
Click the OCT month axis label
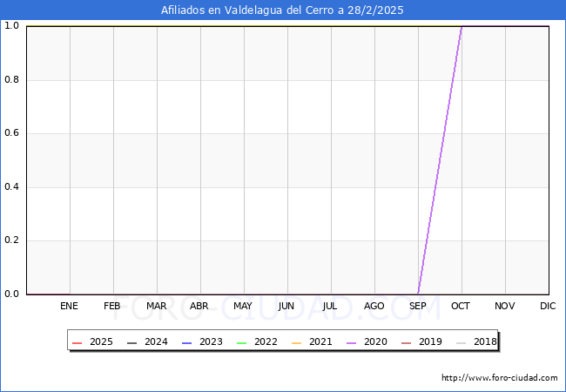[461, 306]
